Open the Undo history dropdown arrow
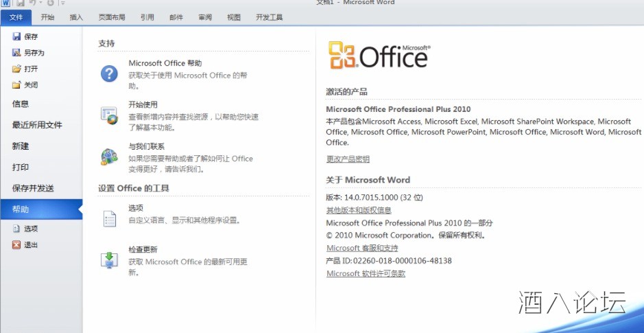Viewport: 644px width, 333px height. [x=40, y=3]
